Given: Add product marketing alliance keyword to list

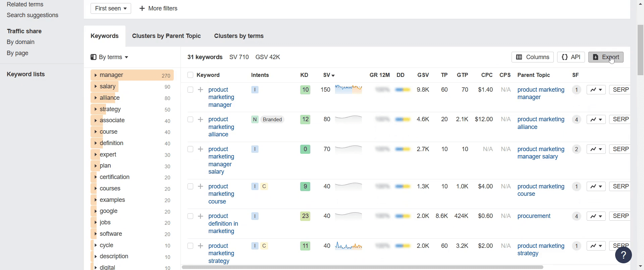Looking at the screenshot, I should pos(201,119).
